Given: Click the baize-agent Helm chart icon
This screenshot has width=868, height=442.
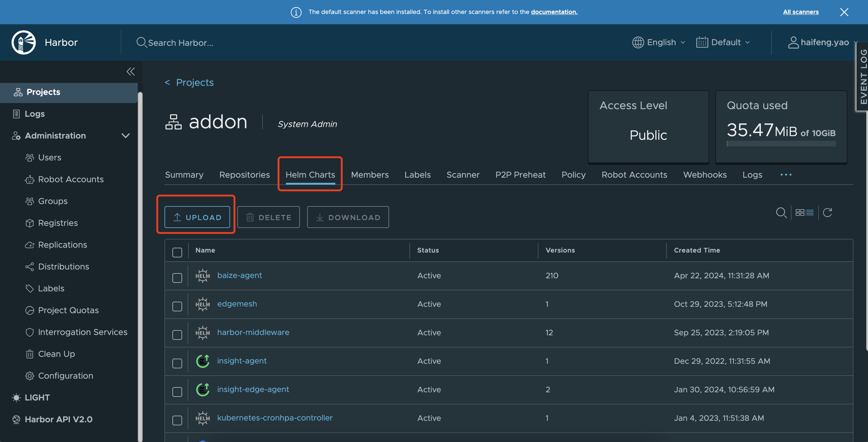Looking at the screenshot, I should (202, 275).
